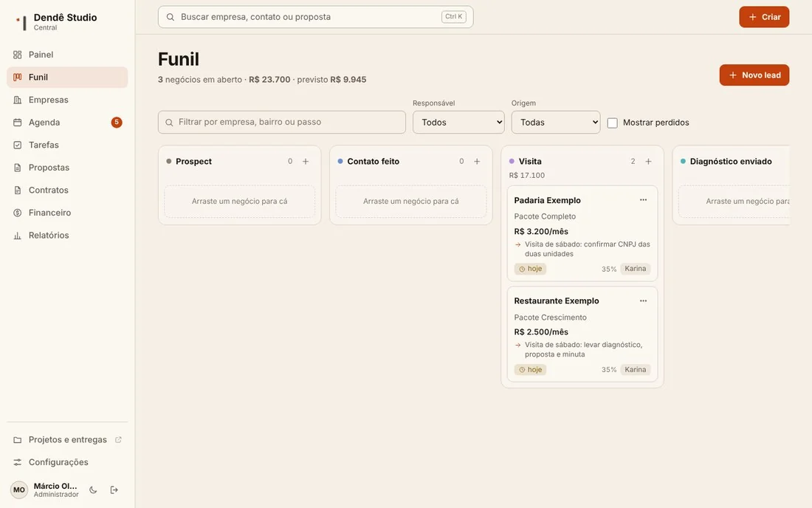Add a deal to the Visita column
This screenshot has width=812, height=508.
tap(648, 162)
